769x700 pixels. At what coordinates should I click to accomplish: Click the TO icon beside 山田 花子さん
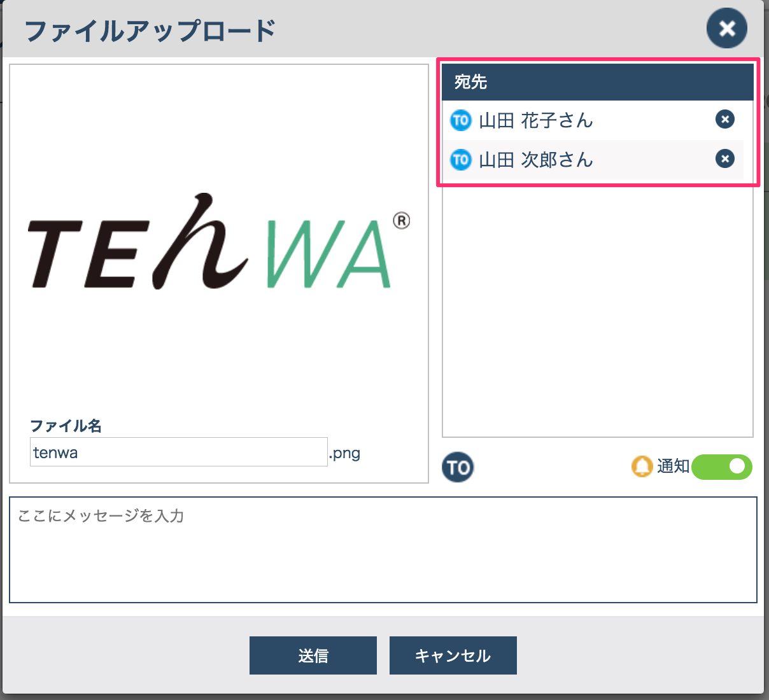click(x=460, y=120)
